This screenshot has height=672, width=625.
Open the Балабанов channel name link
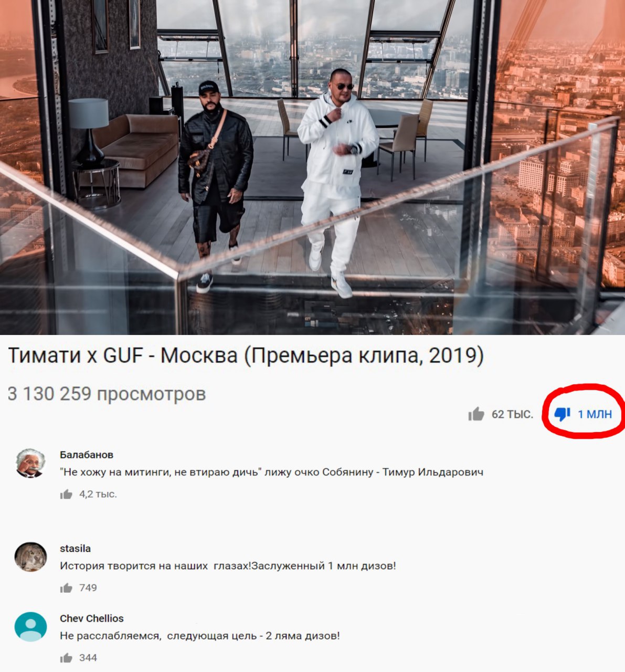click(x=87, y=455)
